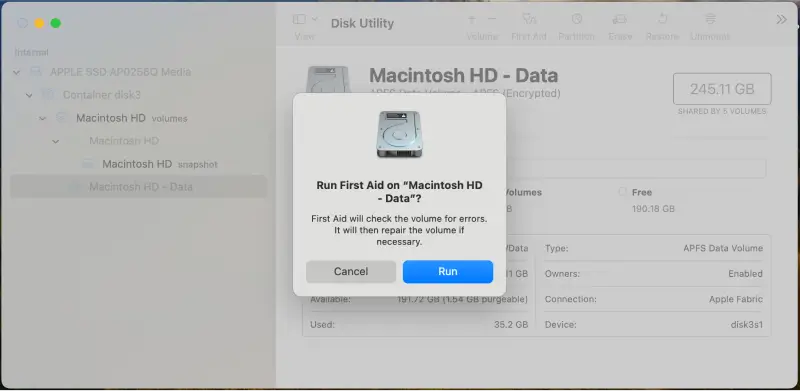The width and height of the screenshot is (800, 391).
Task: Open the View dropdown chevron
Action: (x=315, y=19)
